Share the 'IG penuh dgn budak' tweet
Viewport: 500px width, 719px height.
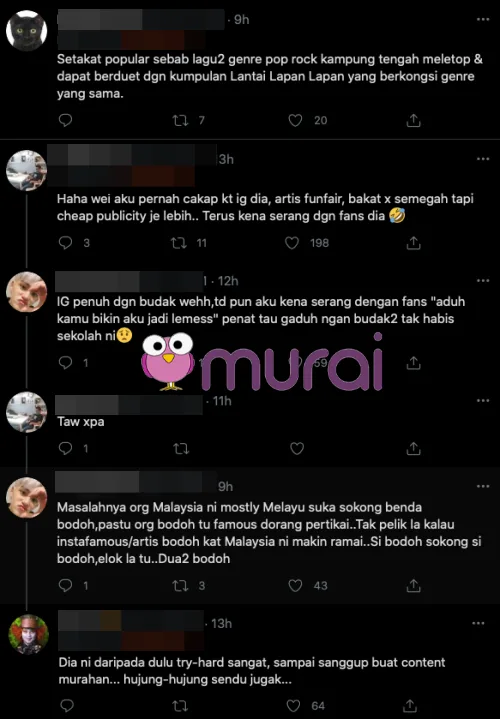[x=413, y=363]
